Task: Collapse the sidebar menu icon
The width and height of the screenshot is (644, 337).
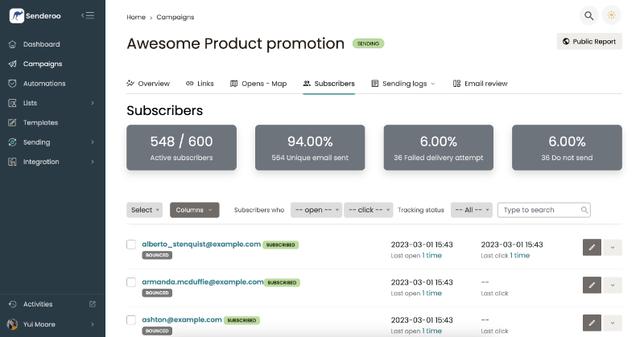Action: point(88,15)
